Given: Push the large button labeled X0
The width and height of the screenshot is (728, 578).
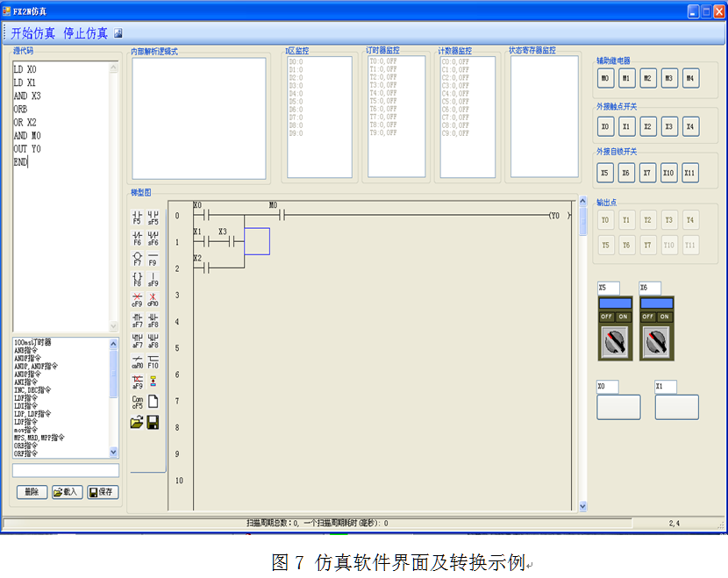Looking at the screenshot, I should [x=618, y=407].
